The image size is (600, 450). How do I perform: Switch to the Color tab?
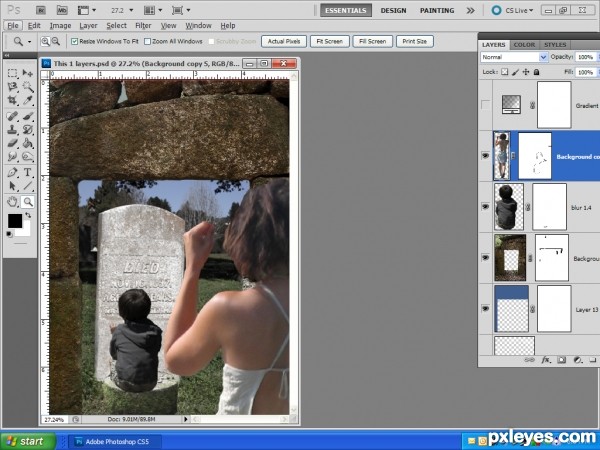(524, 45)
